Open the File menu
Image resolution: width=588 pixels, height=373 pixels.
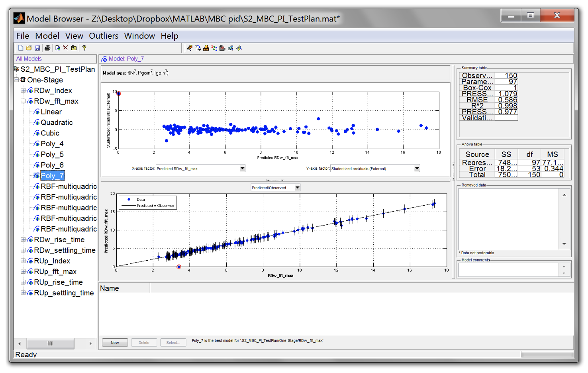[x=23, y=36]
